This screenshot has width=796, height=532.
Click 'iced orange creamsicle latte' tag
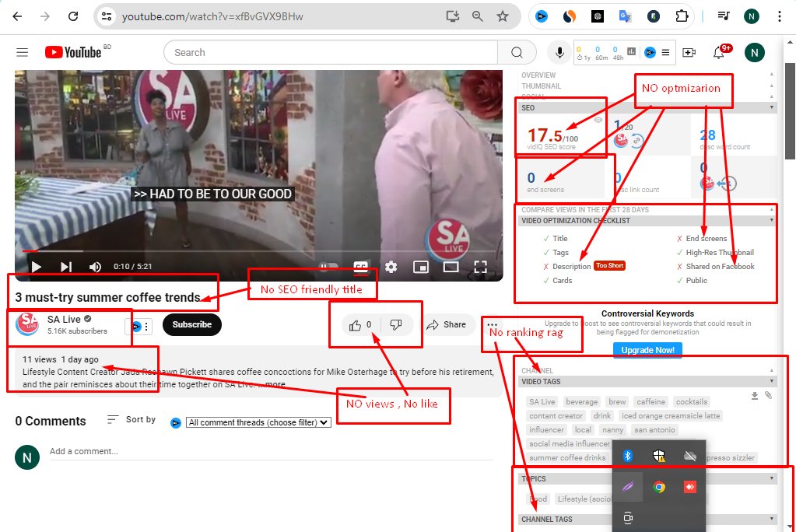pos(671,416)
